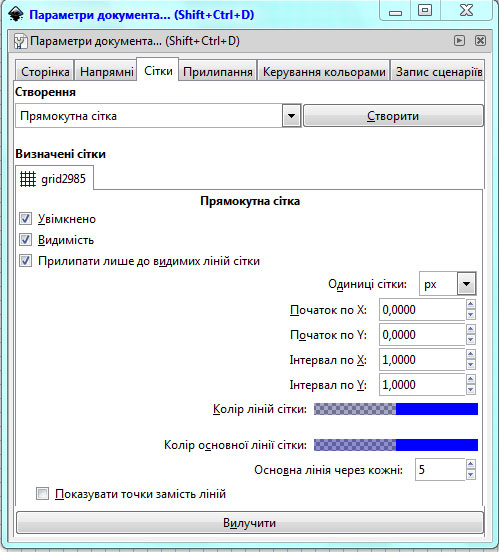Screen dimensions: 499x552
Task: Decrease Основна лінія через кожні value
Action: pyautogui.click(x=471, y=475)
